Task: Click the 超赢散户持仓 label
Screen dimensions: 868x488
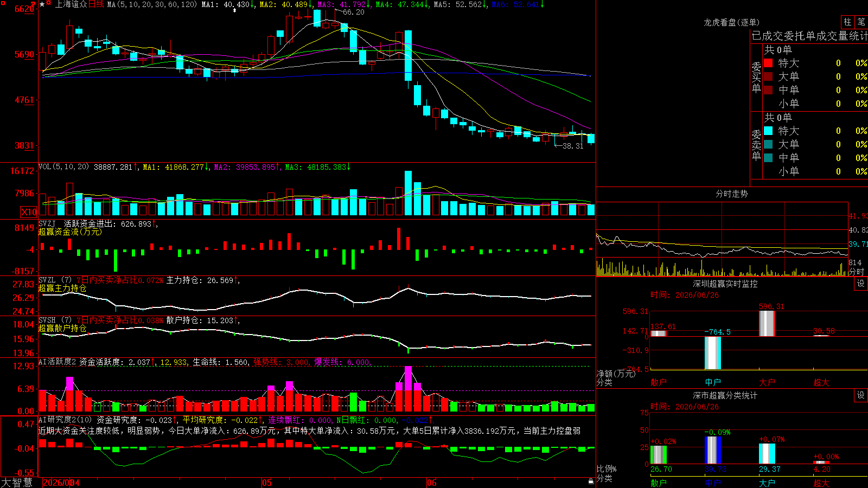Action: [62, 328]
